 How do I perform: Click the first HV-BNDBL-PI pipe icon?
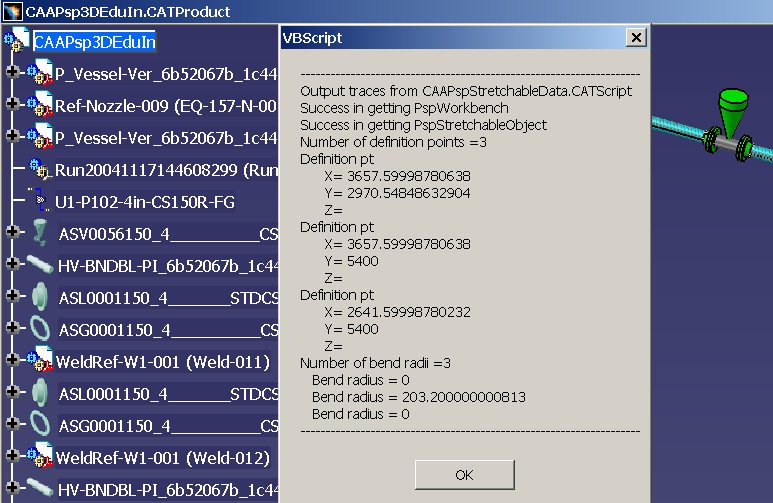tap(40, 265)
